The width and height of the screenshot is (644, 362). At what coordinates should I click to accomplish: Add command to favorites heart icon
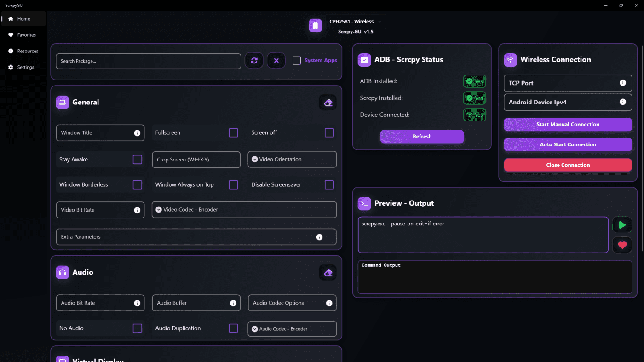click(x=622, y=245)
